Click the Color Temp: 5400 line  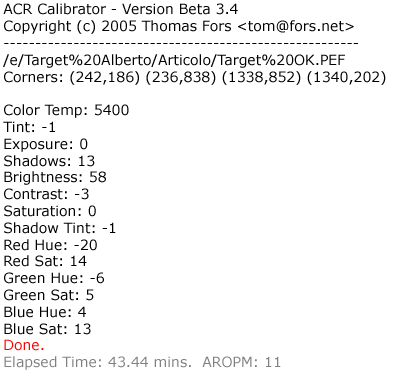[66, 110]
